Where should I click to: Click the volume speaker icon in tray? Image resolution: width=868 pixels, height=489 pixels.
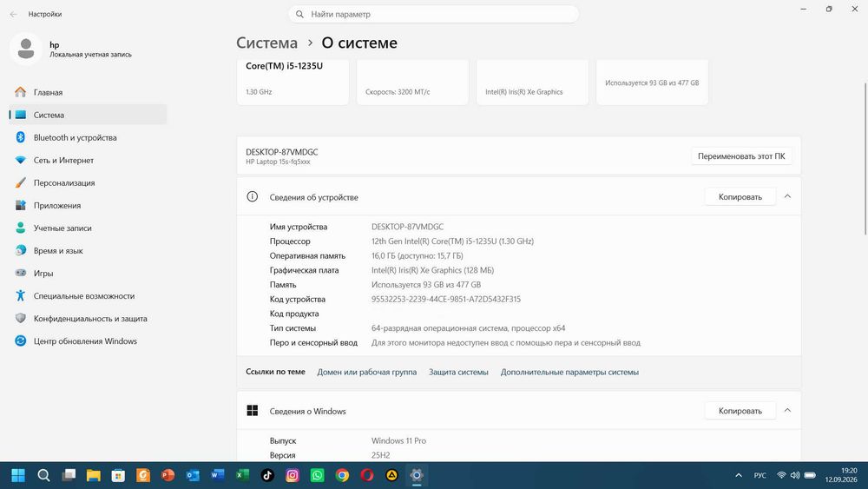pos(795,475)
